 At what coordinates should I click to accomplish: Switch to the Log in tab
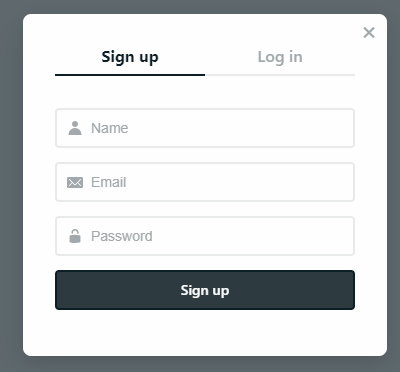tap(280, 57)
